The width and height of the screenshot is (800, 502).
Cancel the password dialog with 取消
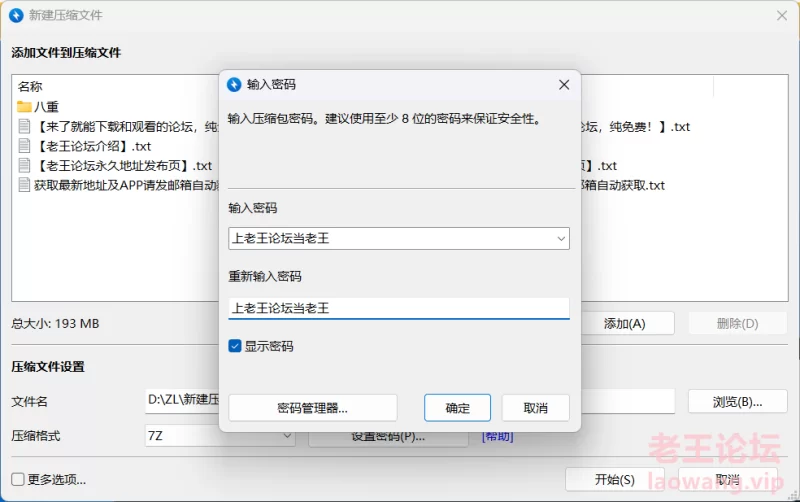[536, 408]
